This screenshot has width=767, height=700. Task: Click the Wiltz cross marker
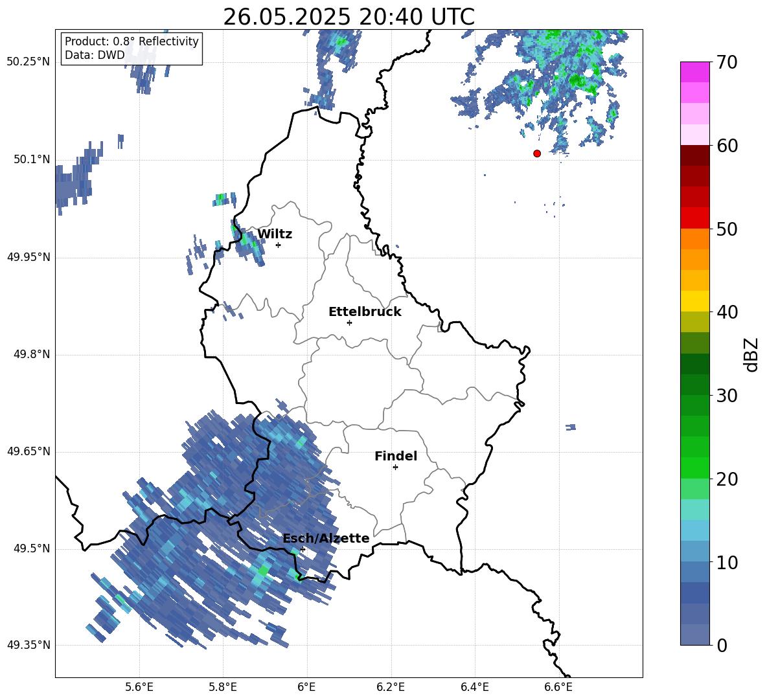point(279,245)
